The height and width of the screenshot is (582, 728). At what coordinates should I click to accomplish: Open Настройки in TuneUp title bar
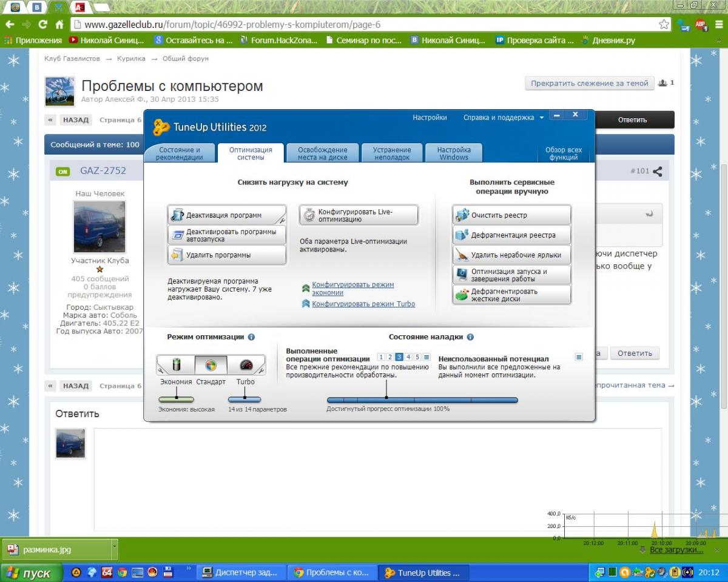(430, 118)
